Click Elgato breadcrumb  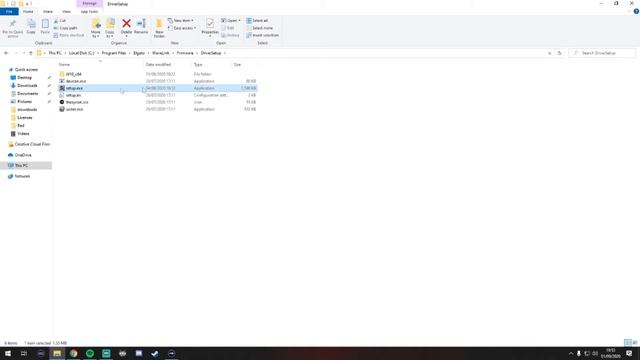coord(139,53)
